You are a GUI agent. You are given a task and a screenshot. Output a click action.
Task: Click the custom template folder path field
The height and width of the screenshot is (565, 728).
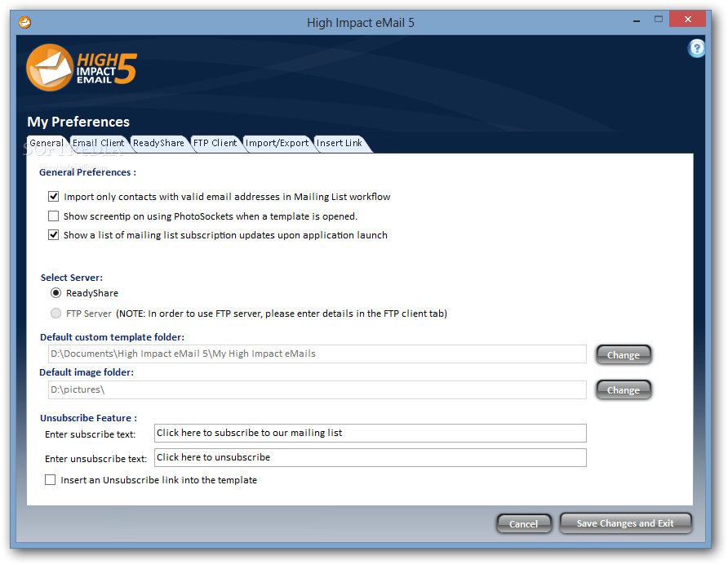point(317,354)
